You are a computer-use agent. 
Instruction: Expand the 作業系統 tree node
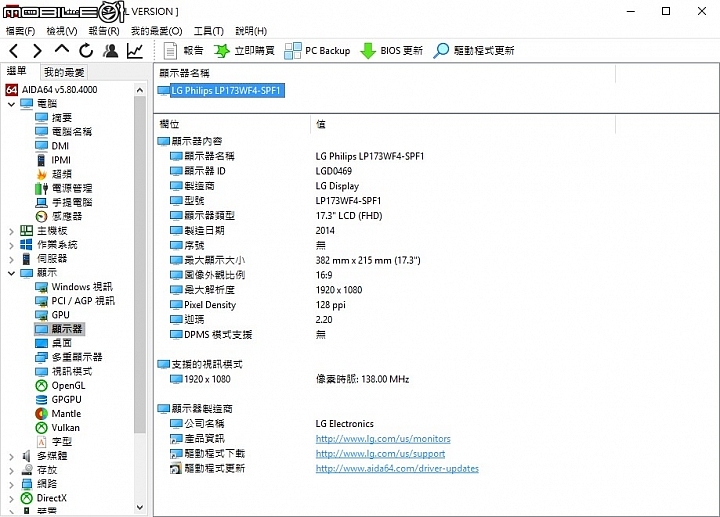pos(11,245)
